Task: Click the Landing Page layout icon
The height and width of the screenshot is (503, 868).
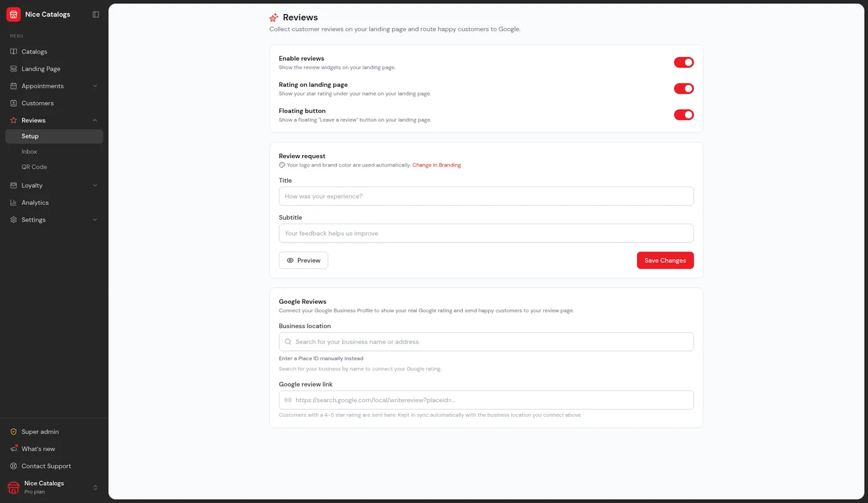Action: (13, 69)
